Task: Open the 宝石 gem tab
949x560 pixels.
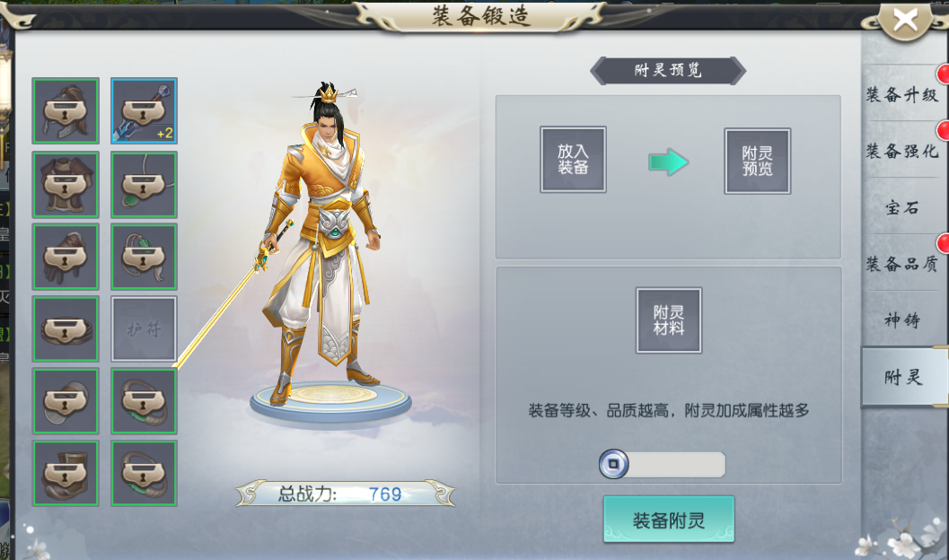Action: tap(901, 207)
